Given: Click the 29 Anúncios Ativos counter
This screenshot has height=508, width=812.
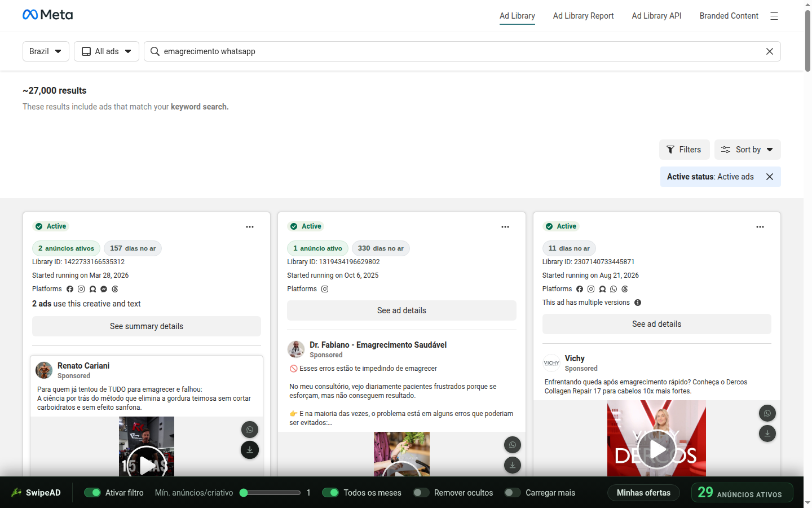Looking at the screenshot, I should click(742, 493).
